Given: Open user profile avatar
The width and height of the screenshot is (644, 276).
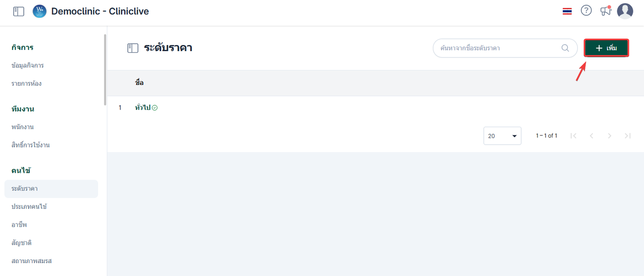Looking at the screenshot, I should pyautogui.click(x=625, y=11).
